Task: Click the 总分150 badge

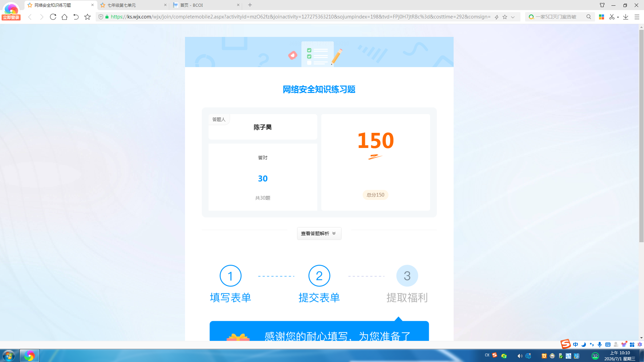Action: (375, 195)
